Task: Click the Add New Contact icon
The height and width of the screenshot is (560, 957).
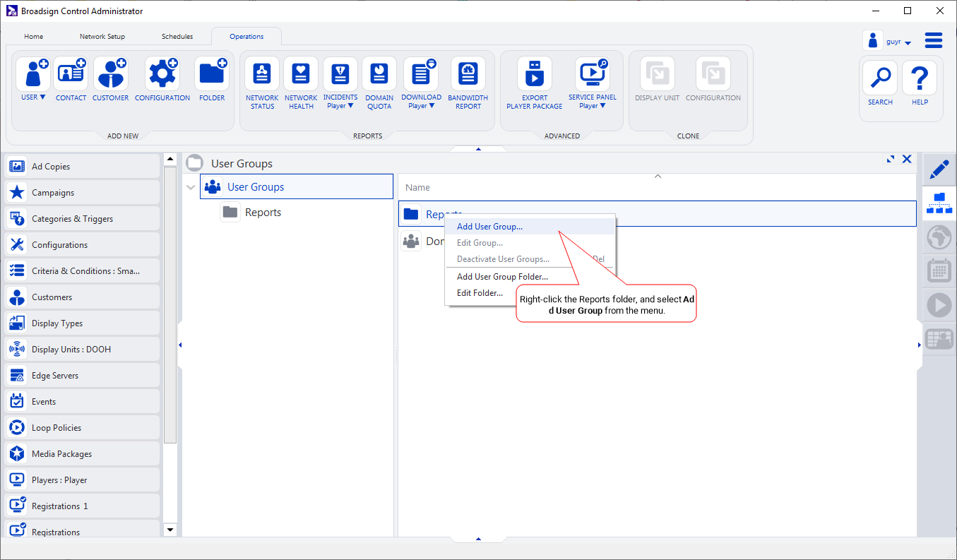Action: pyautogui.click(x=71, y=74)
